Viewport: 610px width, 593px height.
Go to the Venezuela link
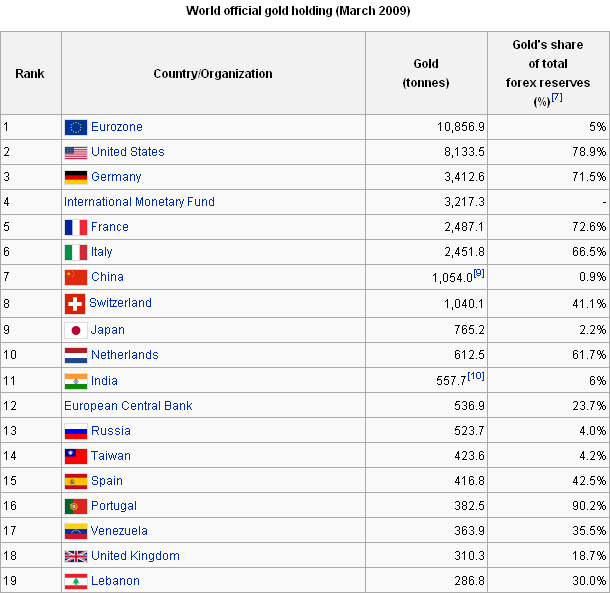click(119, 531)
